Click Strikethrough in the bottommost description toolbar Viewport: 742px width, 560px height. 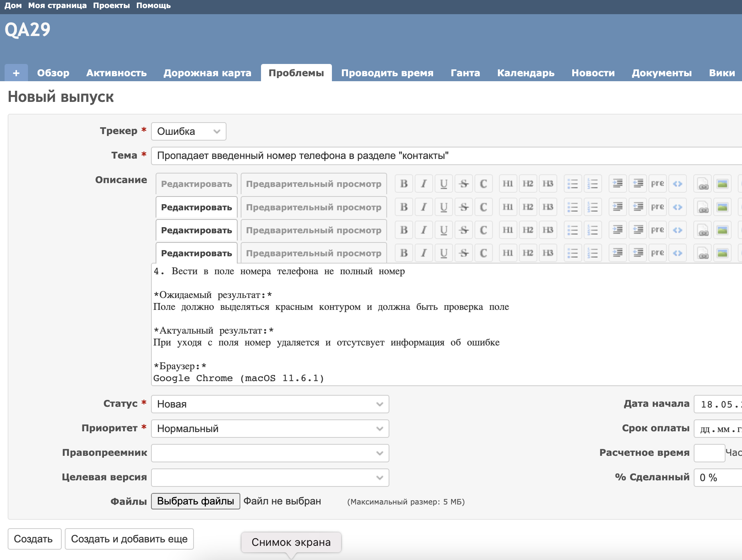coord(464,253)
